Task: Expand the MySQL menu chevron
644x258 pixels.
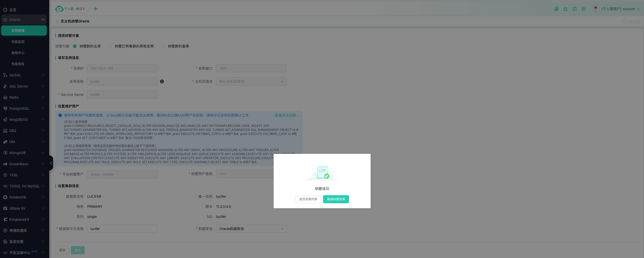Action: coord(43,75)
